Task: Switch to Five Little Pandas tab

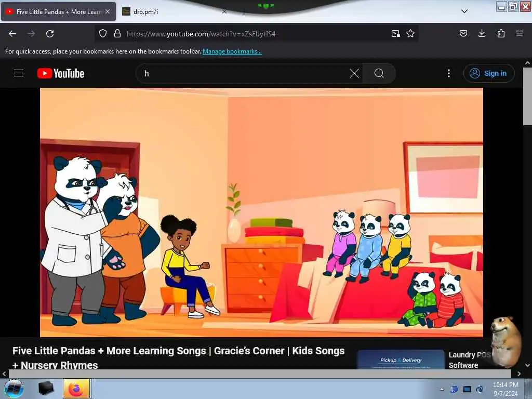Action: point(58,11)
